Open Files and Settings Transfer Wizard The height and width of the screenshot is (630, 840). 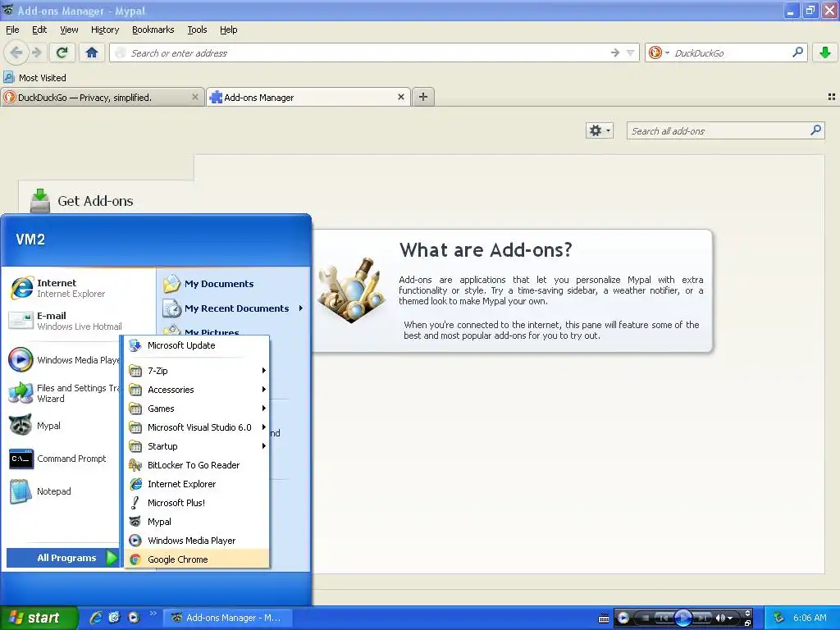63,393
